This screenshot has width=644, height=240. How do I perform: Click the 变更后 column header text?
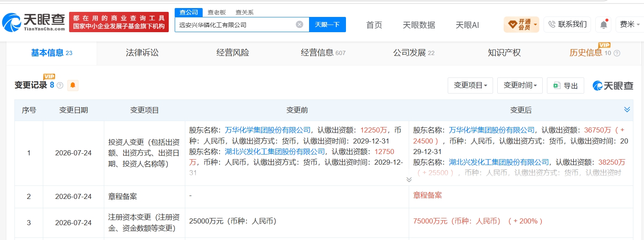click(x=521, y=110)
